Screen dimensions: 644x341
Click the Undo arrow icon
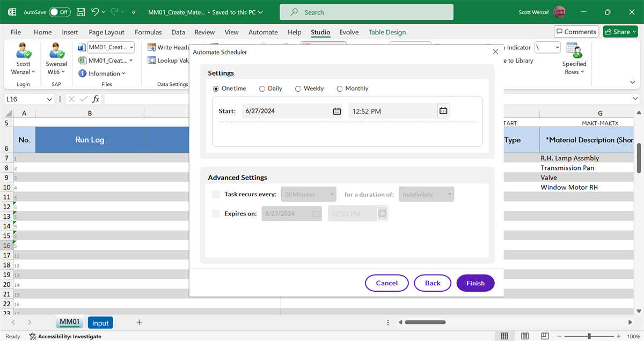95,12
